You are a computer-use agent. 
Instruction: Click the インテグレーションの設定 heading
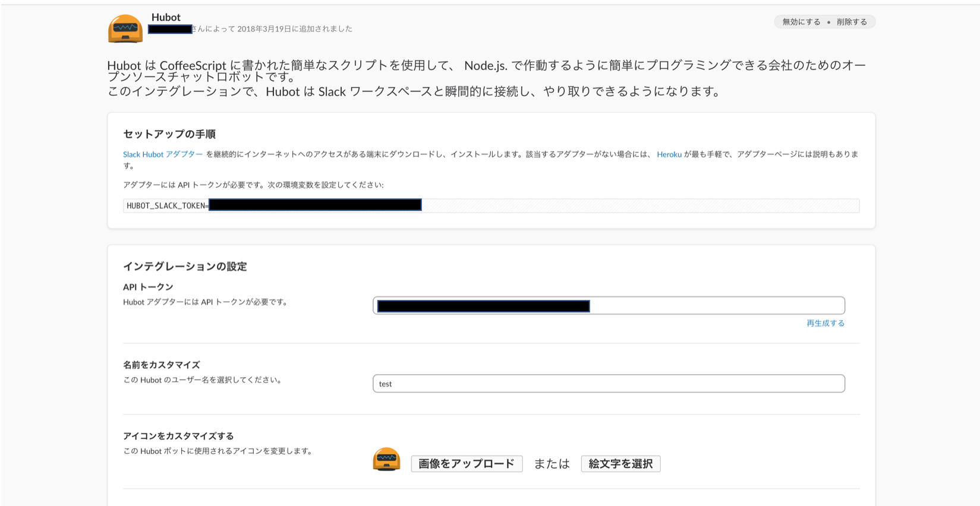pos(185,267)
